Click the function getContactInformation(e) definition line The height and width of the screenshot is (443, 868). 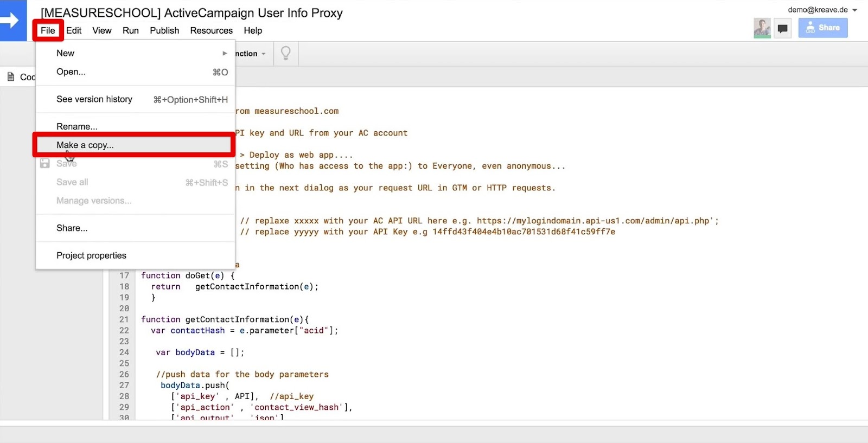tap(225, 319)
